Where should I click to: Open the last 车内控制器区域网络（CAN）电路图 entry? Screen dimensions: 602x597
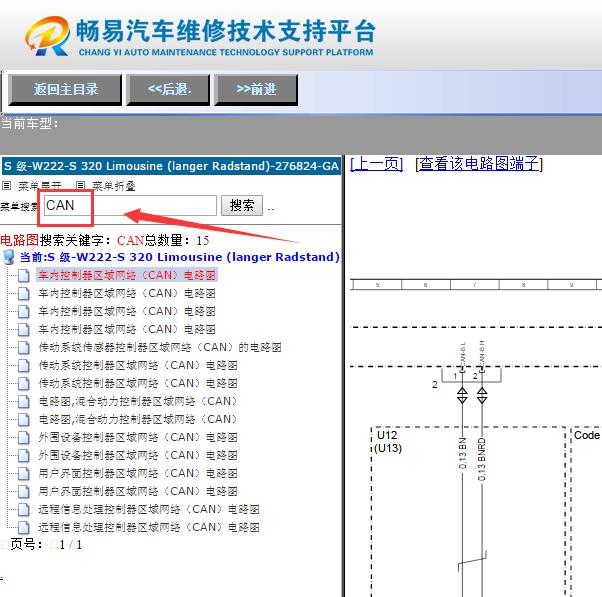tap(127, 329)
